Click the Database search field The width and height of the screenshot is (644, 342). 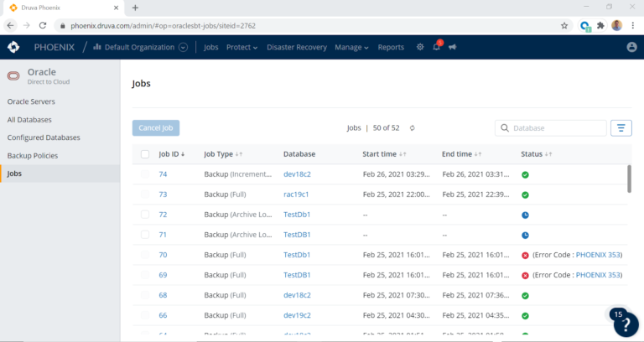pos(554,128)
